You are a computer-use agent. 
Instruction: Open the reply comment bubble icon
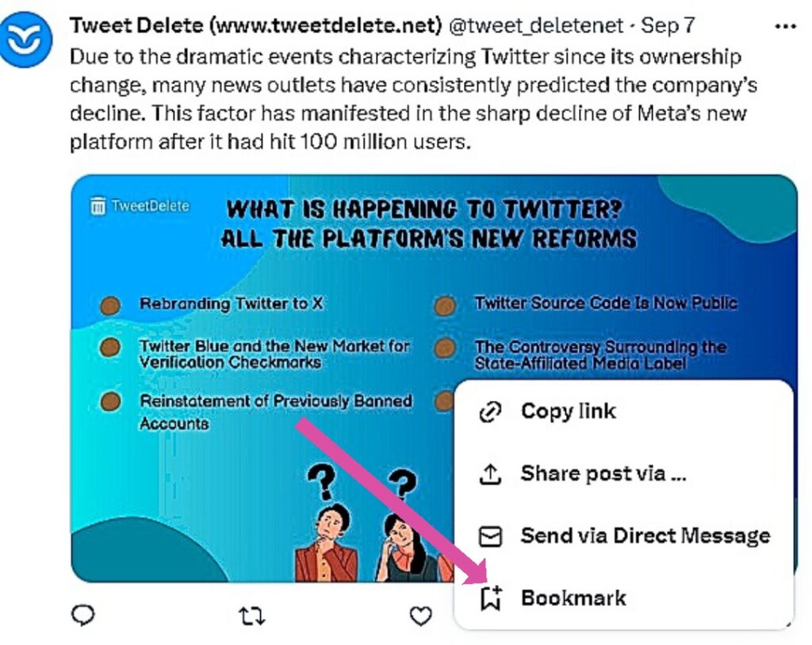[82, 616]
